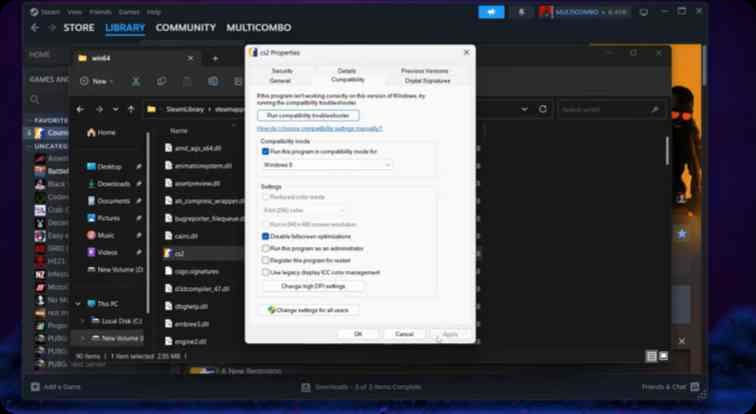Screen dimensions: 756x414
Task: Click the OK button in cs2 Properties
Action: (x=357, y=333)
